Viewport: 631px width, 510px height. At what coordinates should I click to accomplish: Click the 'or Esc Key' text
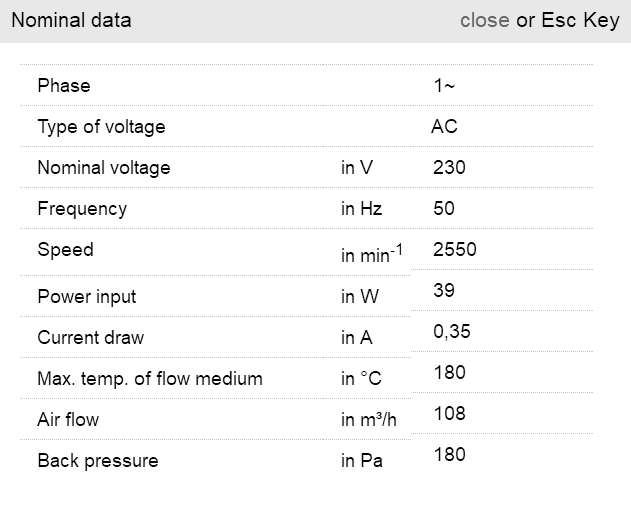click(x=568, y=20)
